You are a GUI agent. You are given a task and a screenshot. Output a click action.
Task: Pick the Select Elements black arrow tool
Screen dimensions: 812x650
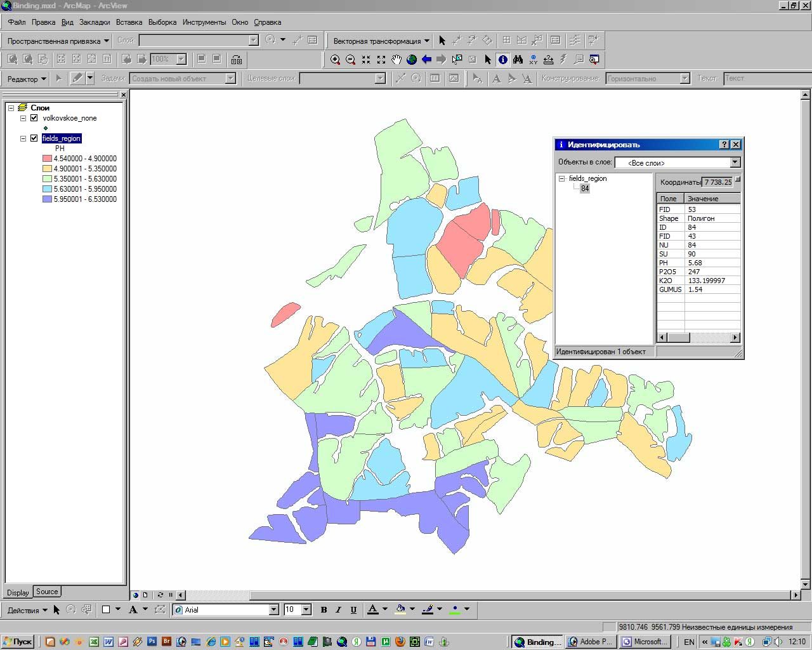pos(487,60)
